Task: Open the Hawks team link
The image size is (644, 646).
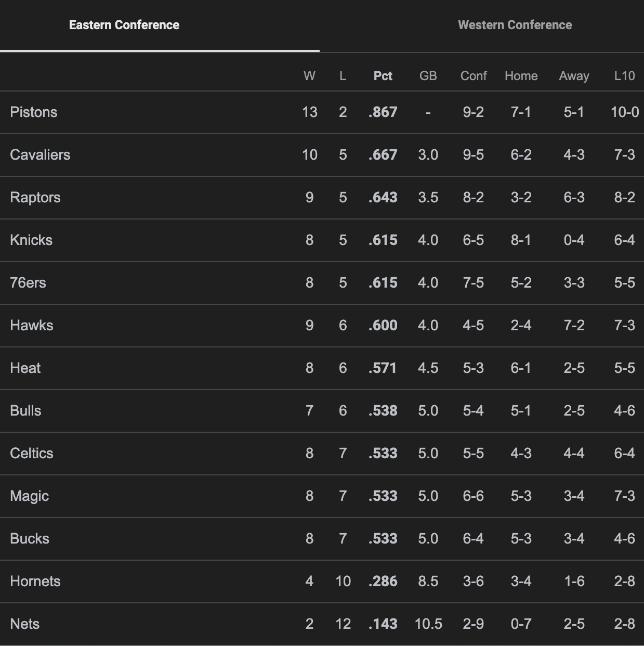Action: (x=32, y=326)
